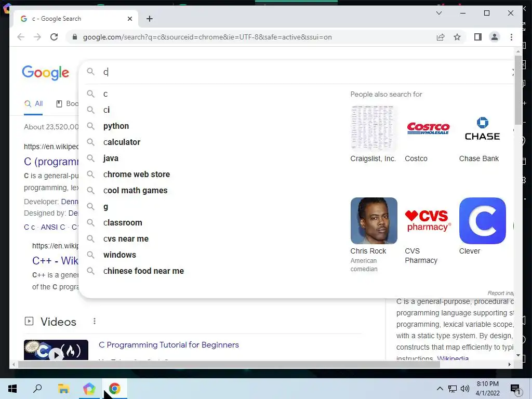Open the share this page icon
The height and width of the screenshot is (399, 532).
coord(441,37)
